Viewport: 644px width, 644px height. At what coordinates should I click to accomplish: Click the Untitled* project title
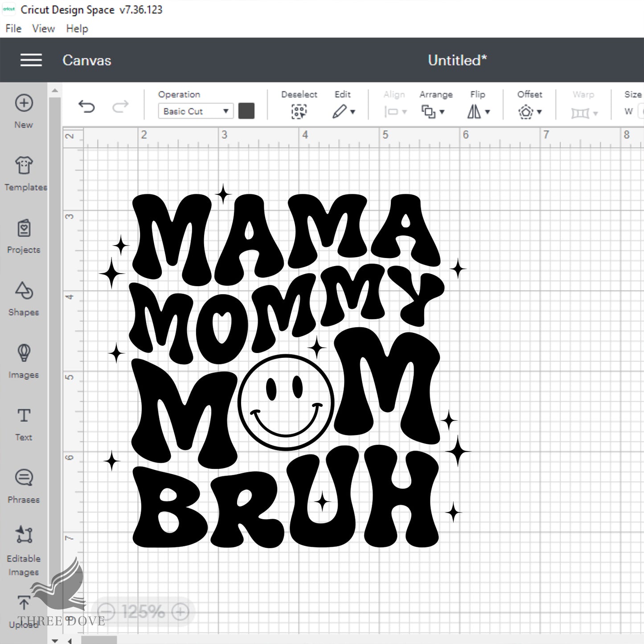point(457,60)
